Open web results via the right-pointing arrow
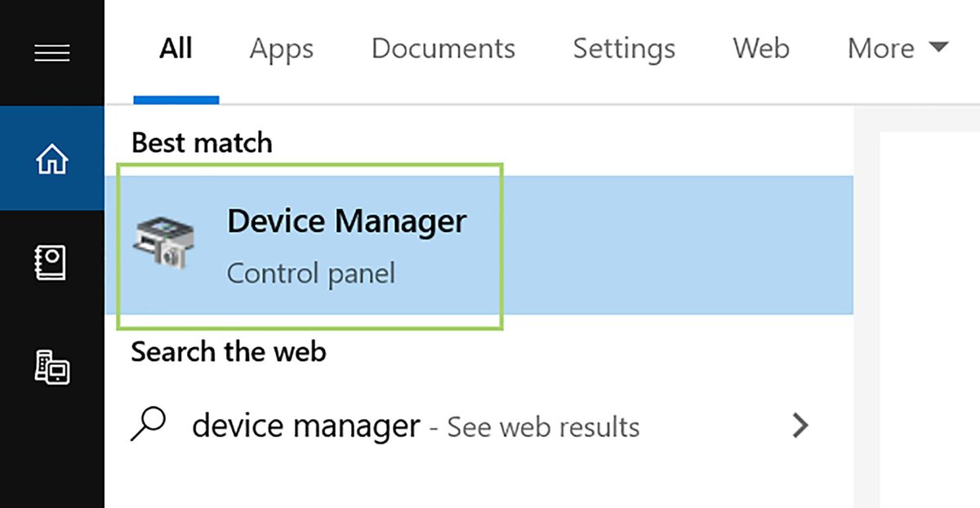The width and height of the screenshot is (980, 508). [x=800, y=425]
